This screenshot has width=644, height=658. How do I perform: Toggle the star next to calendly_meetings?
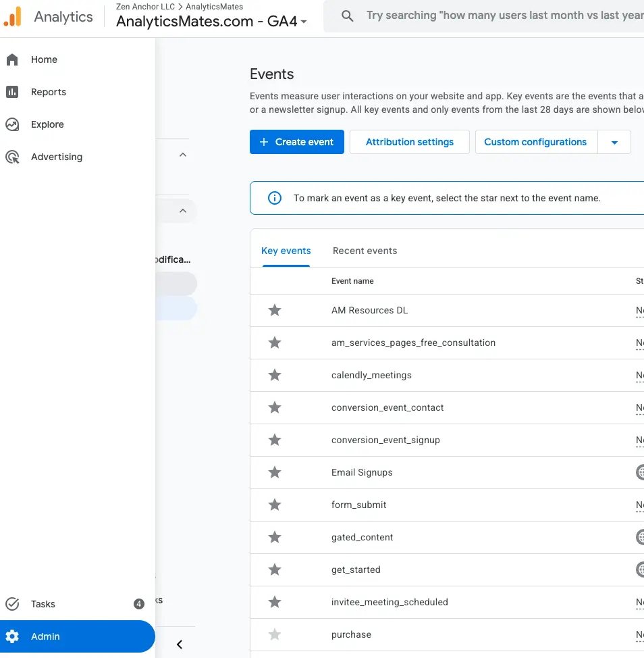click(x=275, y=375)
